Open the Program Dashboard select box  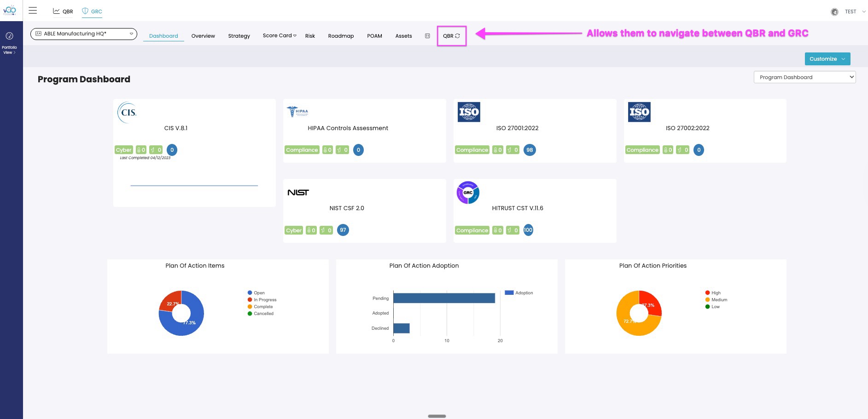click(804, 77)
